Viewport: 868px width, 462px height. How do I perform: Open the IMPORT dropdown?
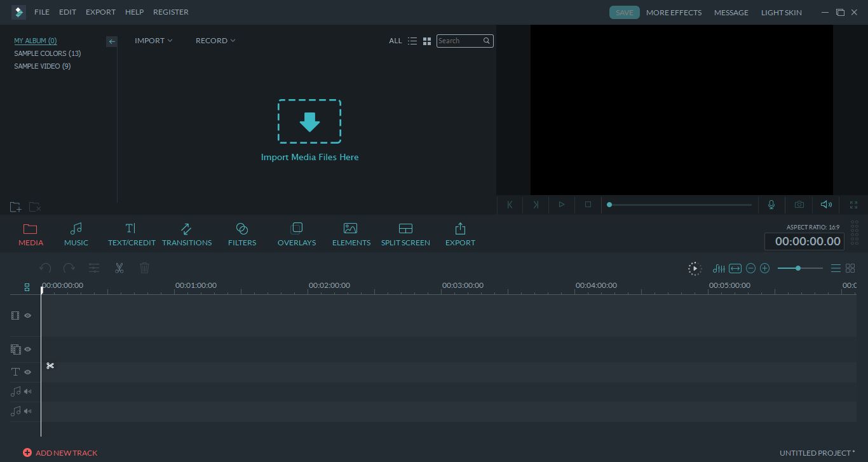coord(153,40)
